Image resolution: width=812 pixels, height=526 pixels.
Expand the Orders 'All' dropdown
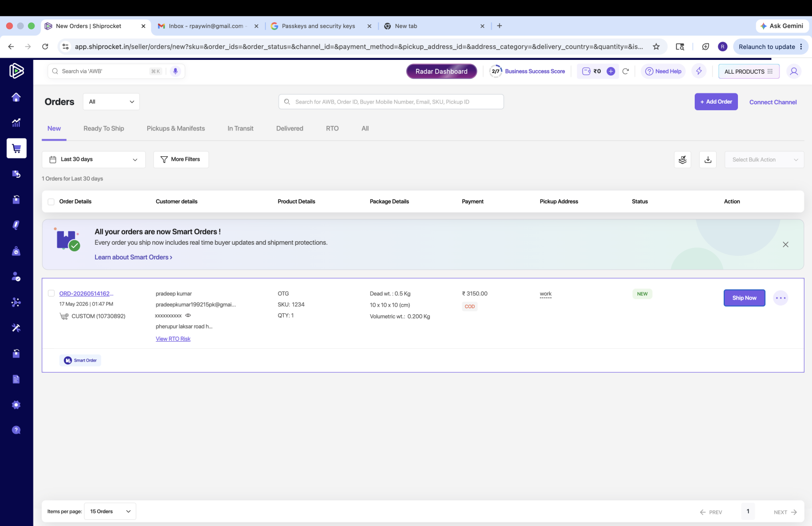pyautogui.click(x=111, y=102)
